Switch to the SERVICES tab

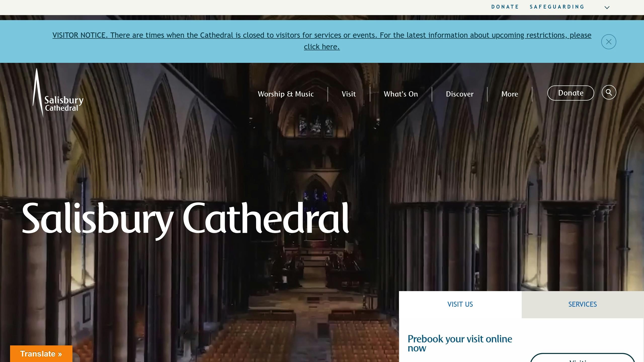(x=583, y=304)
